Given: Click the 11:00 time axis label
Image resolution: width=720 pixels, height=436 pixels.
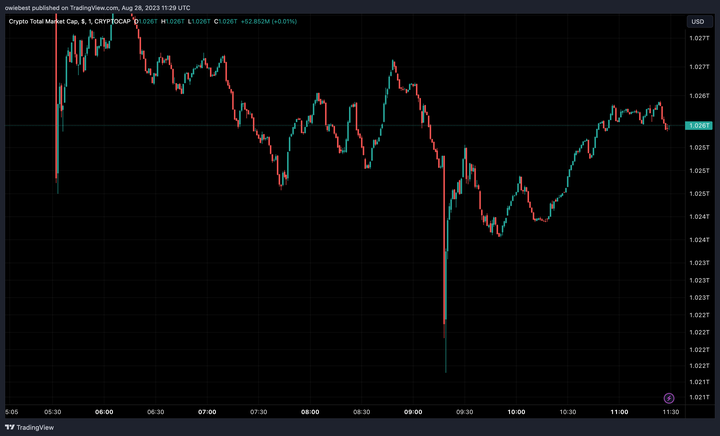Looking at the screenshot, I should coord(619,412).
